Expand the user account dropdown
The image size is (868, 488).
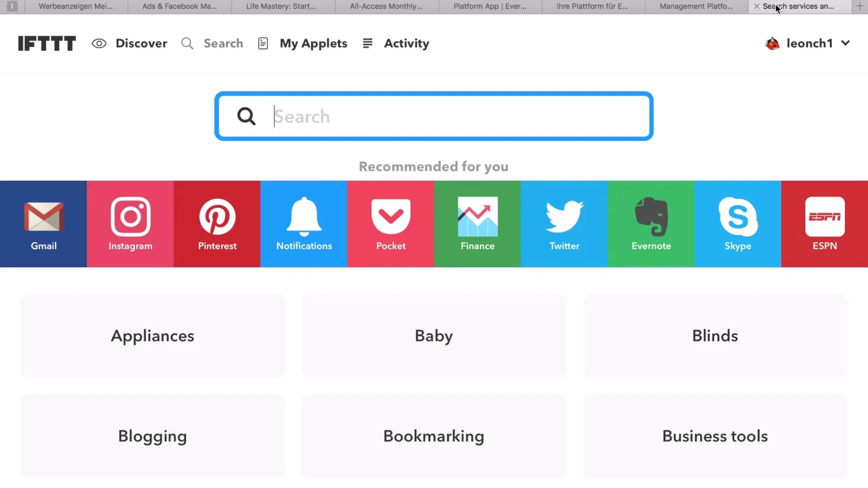(846, 43)
